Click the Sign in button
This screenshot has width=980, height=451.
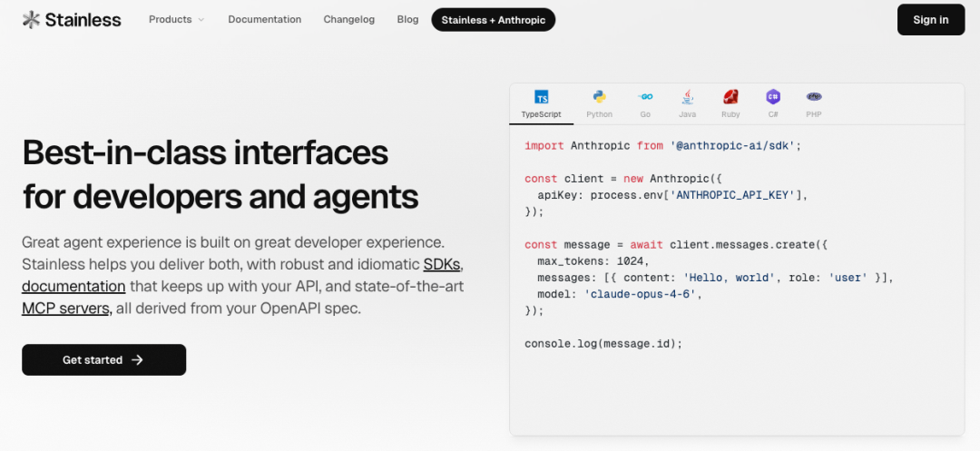point(931,19)
